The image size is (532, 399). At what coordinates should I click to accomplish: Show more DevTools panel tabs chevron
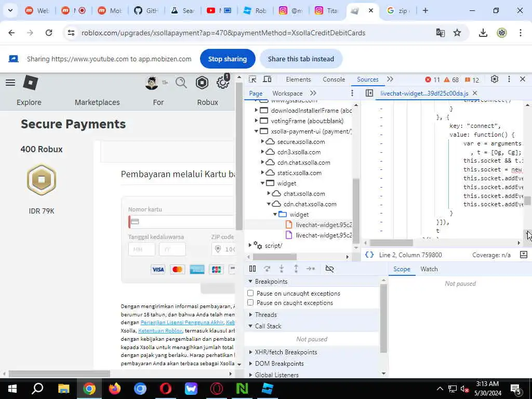(x=390, y=79)
